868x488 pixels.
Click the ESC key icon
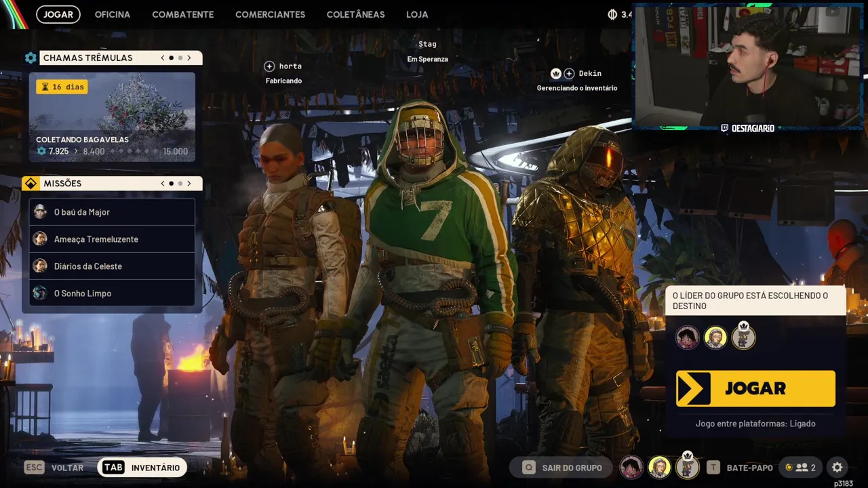click(34, 467)
